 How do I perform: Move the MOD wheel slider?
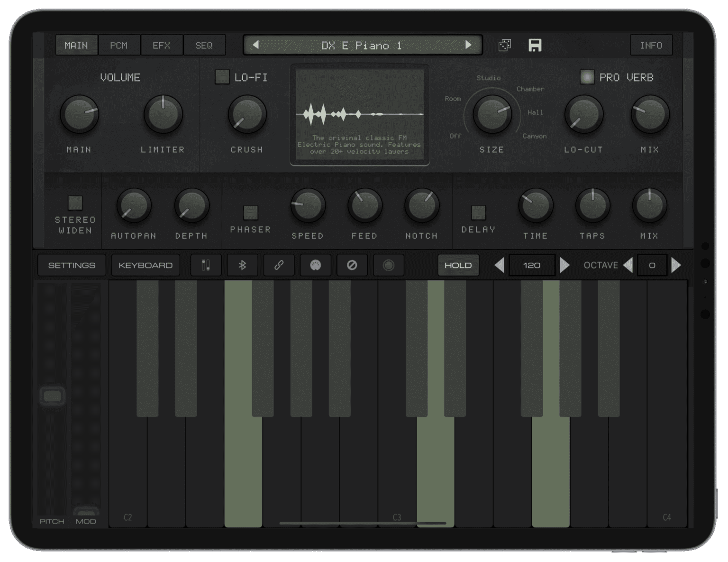85,512
